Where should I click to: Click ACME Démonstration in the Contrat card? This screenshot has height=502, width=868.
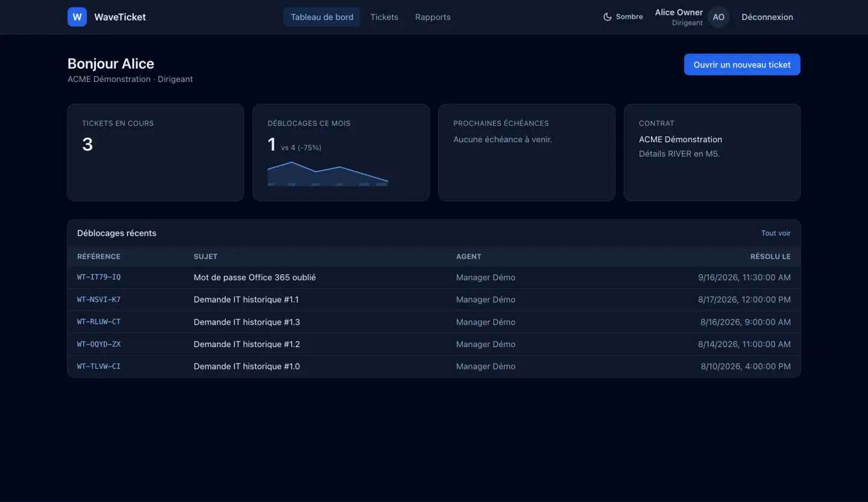(x=681, y=139)
